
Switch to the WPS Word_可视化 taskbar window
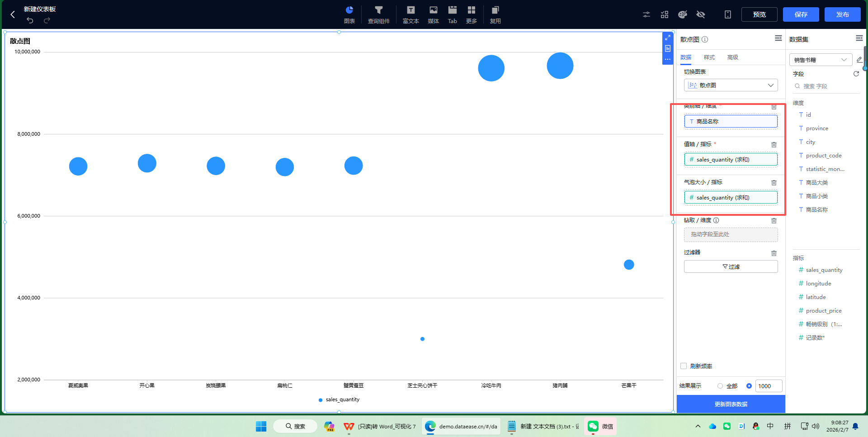[380, 426]
